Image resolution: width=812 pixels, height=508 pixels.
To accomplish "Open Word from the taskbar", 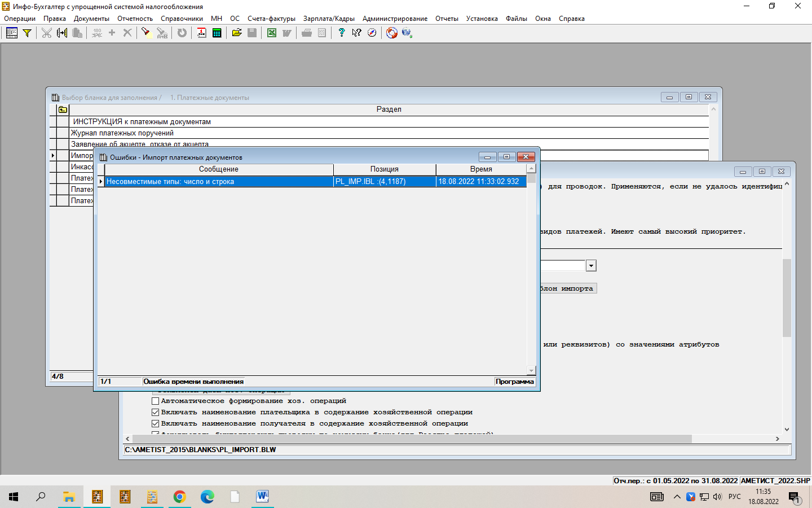I will coord(262,497).
